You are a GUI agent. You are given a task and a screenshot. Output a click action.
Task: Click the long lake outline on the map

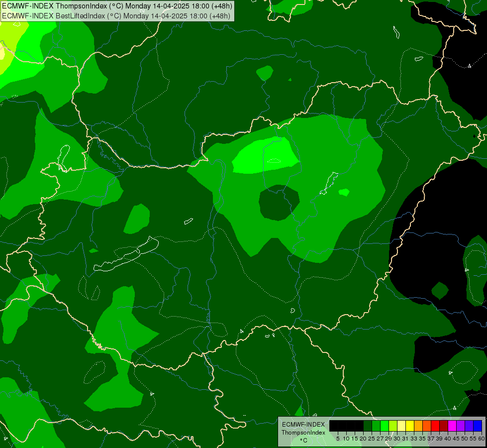pyautogui.click(x=126, y=254)
